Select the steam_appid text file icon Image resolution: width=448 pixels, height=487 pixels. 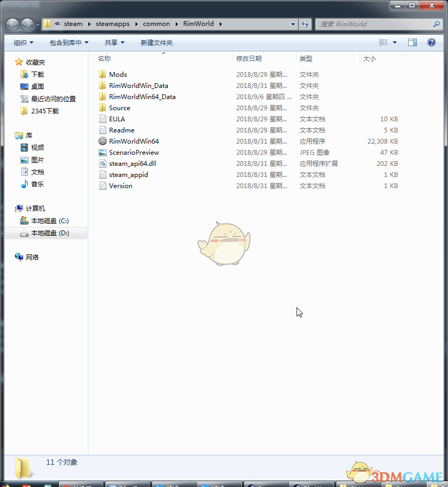pos(102,175)
